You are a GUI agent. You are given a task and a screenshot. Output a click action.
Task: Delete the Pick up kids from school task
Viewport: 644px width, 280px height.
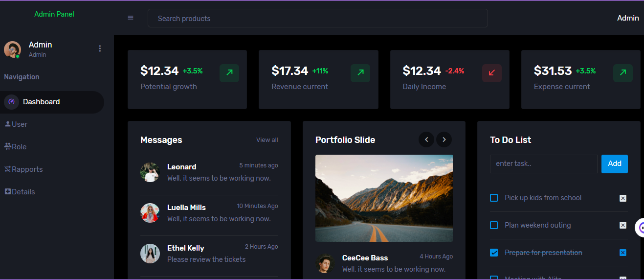pyautogui.click(x=623, y=198)
